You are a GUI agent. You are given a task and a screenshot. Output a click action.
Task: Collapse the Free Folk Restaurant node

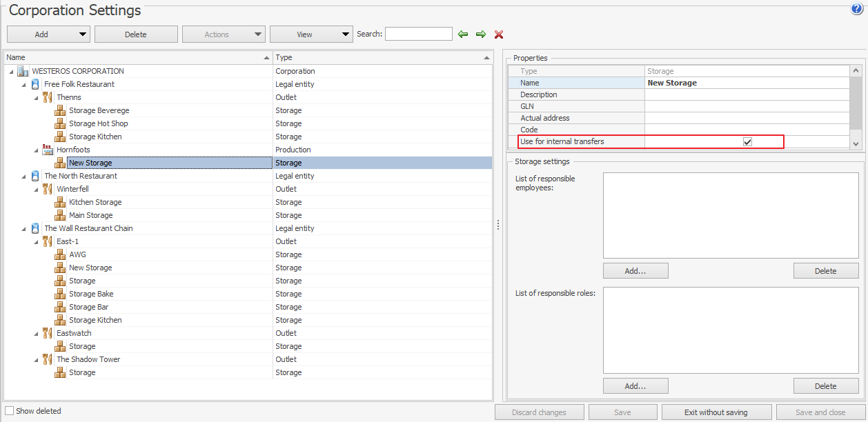(23, 85)
